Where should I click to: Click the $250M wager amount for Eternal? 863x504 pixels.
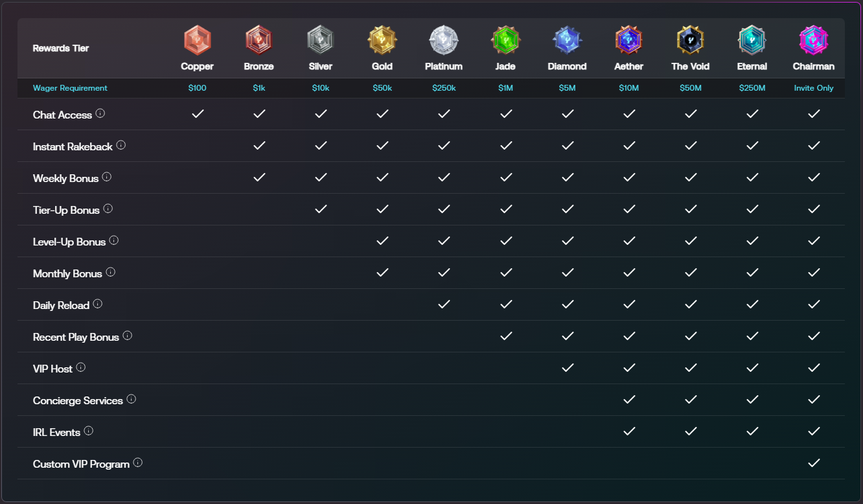pyautogui.click(x=752, y=88)
